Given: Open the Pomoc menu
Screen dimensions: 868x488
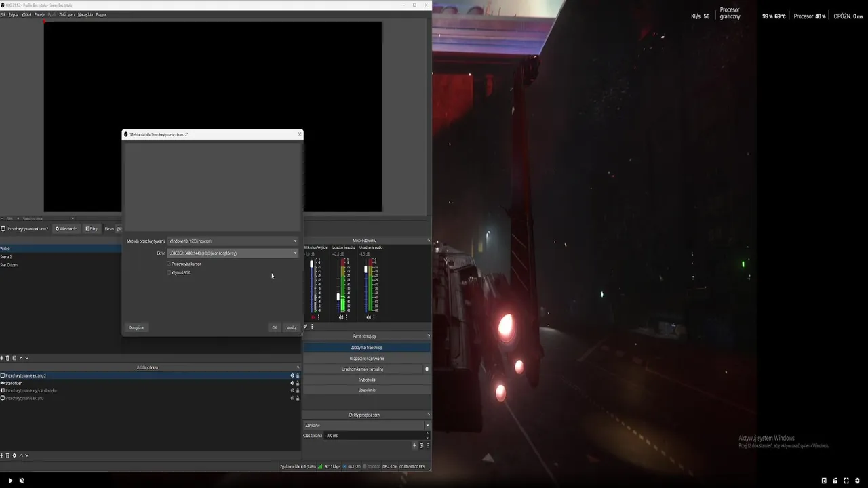Looking at the screenshot, I should point(101,14).
